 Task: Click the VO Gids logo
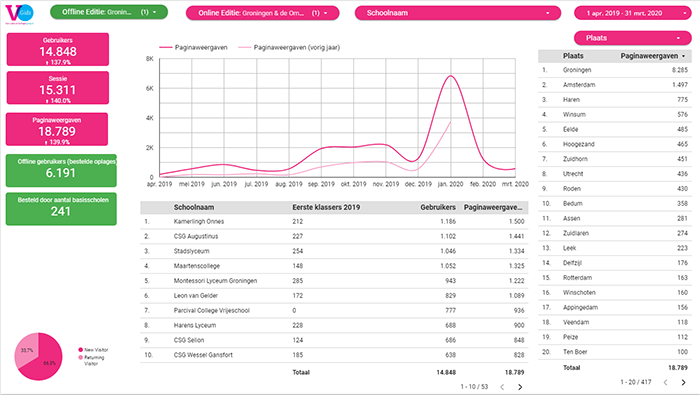pyautogui.click(x=19, y=13)
